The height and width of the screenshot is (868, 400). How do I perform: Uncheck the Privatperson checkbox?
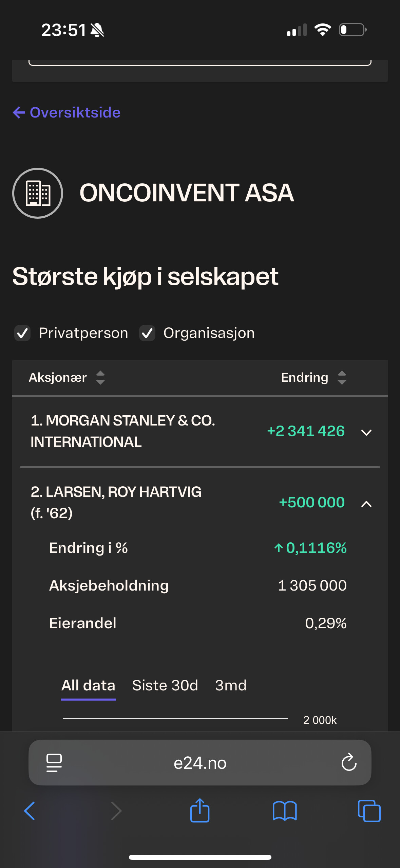click(22, 333)
